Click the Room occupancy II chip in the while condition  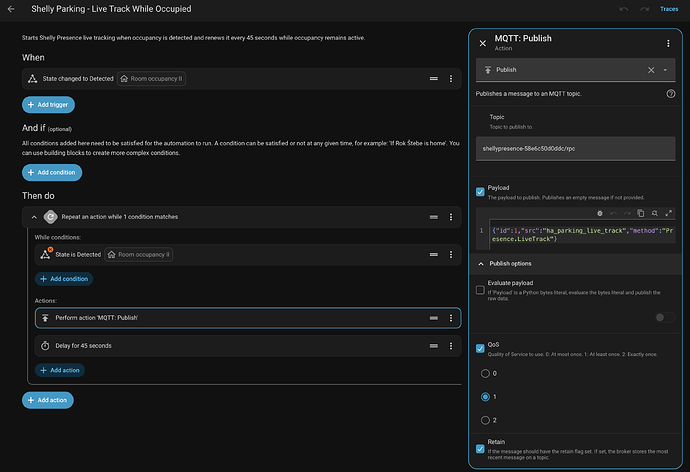coord(139,255)
